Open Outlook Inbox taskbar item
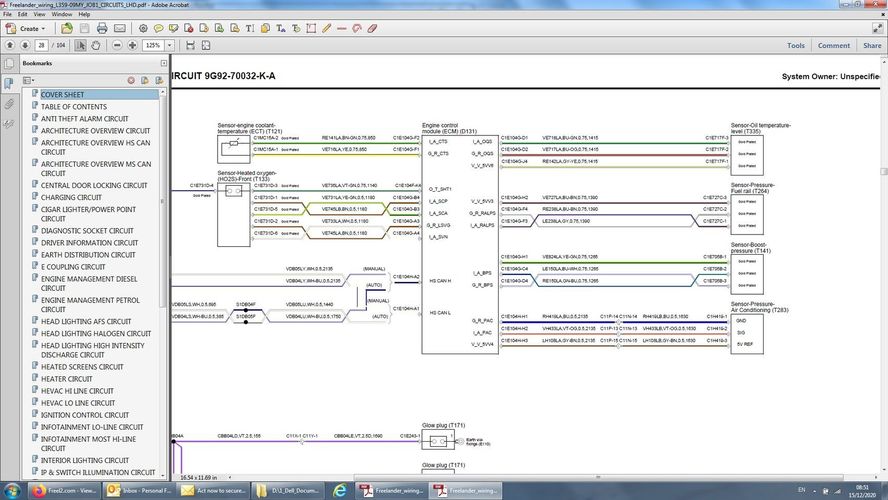Viewport: 888px width, 500px height. pyautogui.click(x=139, y=490)
